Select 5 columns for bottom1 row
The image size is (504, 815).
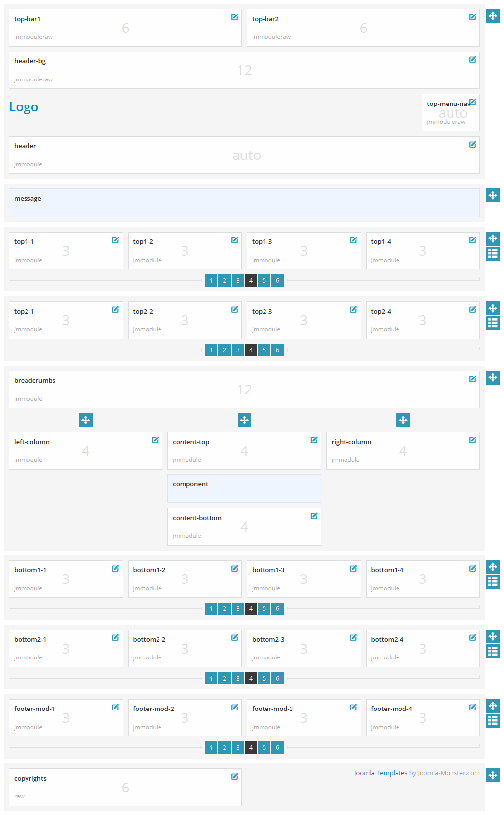tap(264, 609)
